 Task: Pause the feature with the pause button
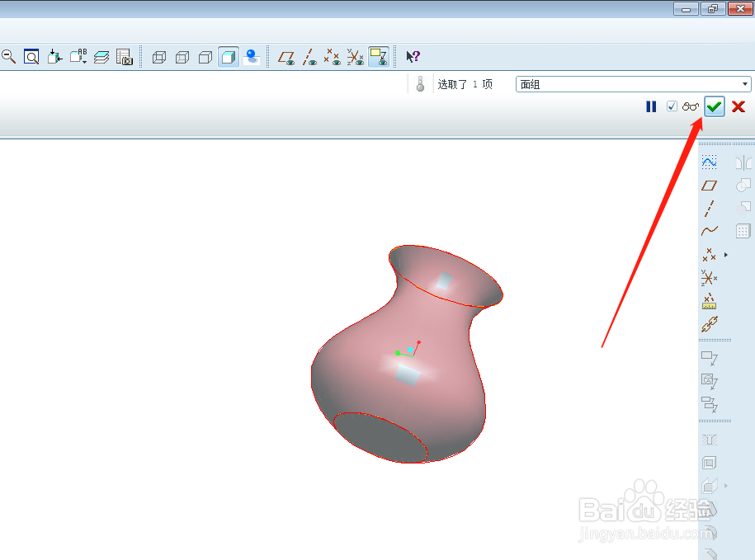(651, 106)
